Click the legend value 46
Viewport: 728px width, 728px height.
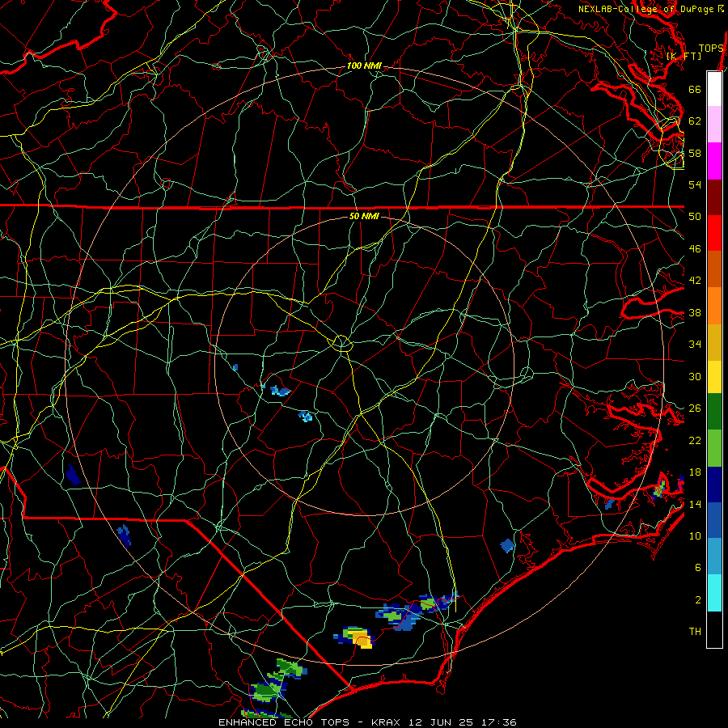(x=695, y=249)
